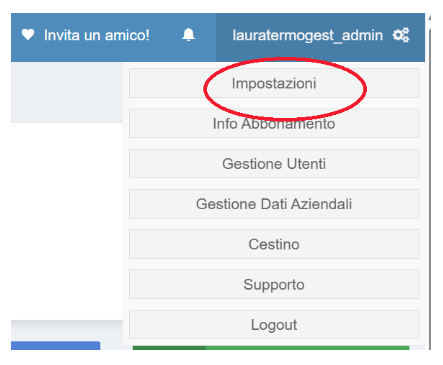Choose Gestione Utenti in the dropdown

pos(274,164)
